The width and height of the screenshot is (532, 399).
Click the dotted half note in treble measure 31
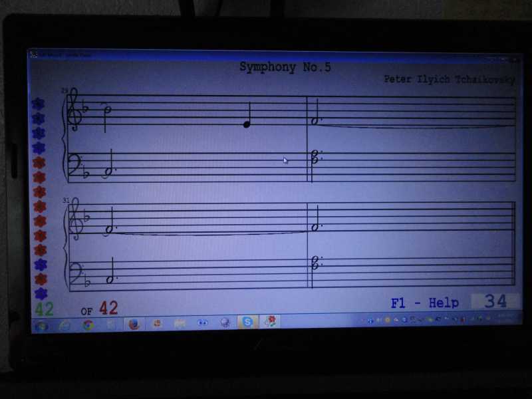tap(110, 221)
